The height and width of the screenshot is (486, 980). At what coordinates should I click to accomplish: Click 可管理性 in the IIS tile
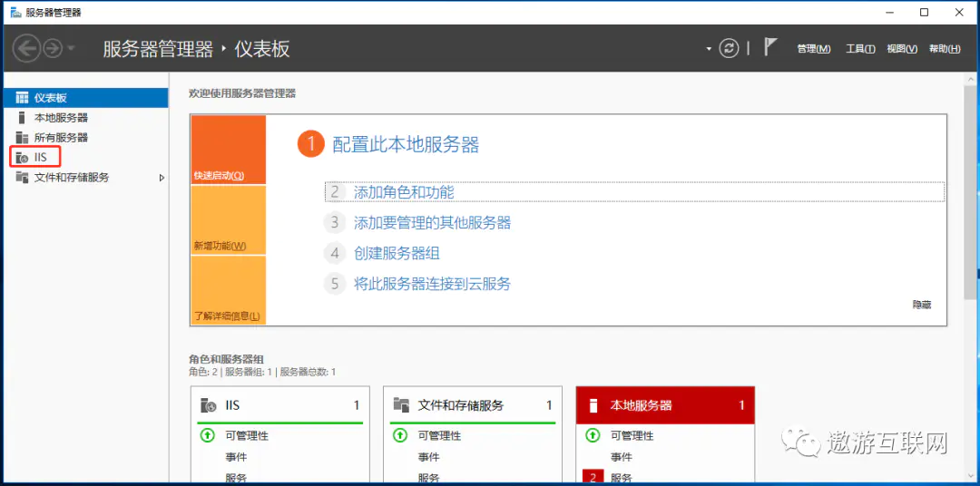click(x=247, y=436)
